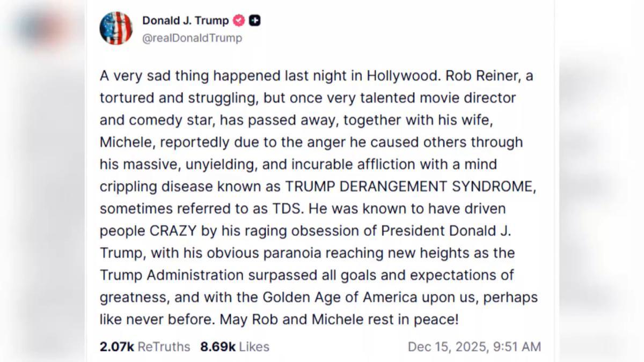Click the word ReTruths

[164, 347]
